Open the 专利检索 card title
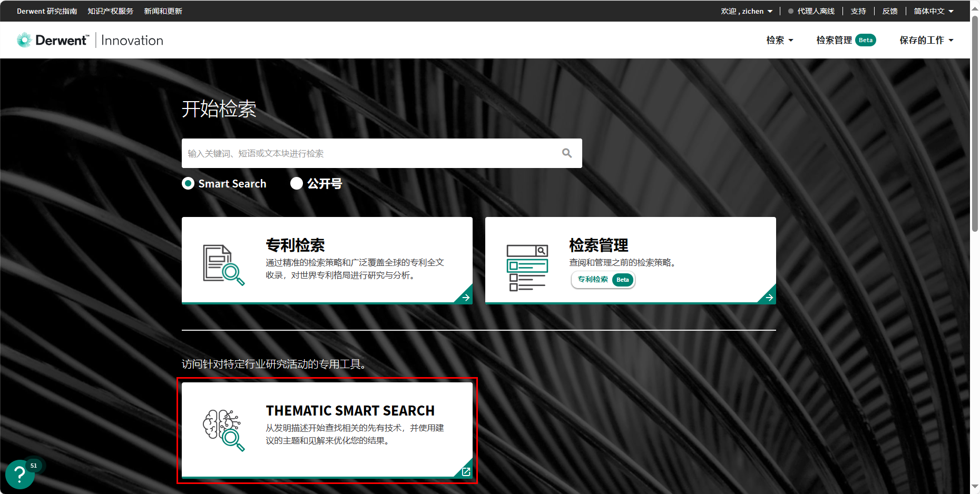Viewport: 980px width, 494px height. (295, 245)
